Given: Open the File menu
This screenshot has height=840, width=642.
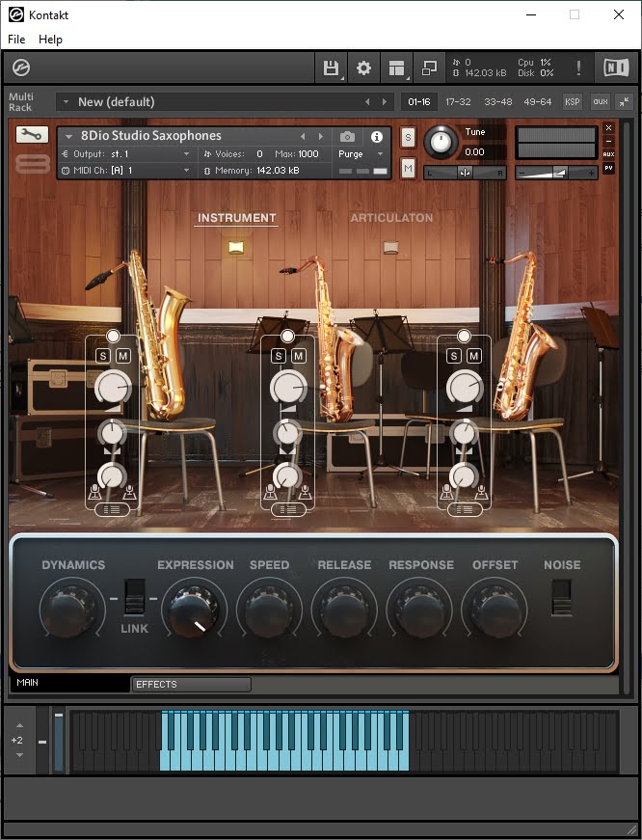Looking at the screenshot, I should (17, 40).
